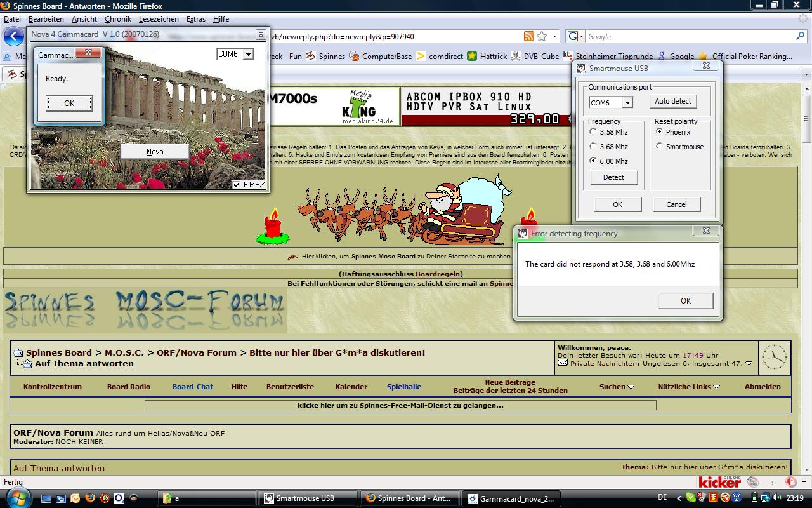Open the Lesezeichen menu
The width and height of the screenshot is (812, 508).
[x=159, y=19]
